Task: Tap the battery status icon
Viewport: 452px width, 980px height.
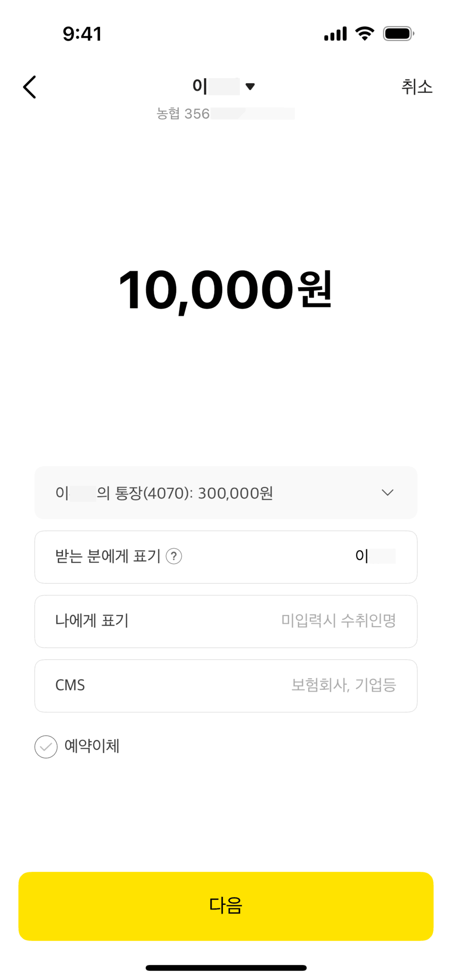Action: [398, 34]
